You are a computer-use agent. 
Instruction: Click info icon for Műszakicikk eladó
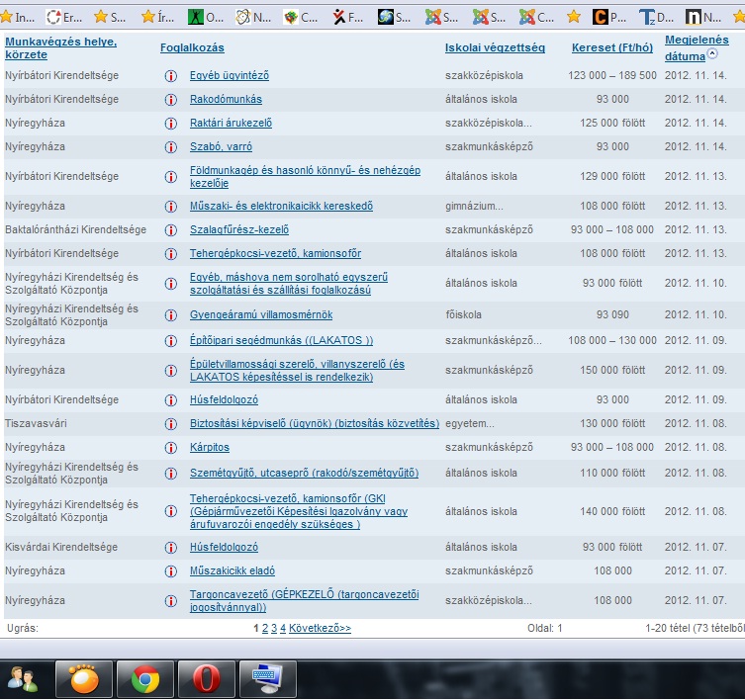tap(170, 571)
